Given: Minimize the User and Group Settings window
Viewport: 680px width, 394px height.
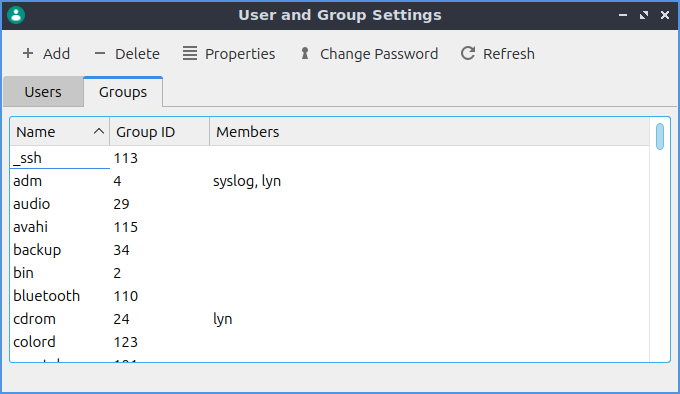Looking at the screenshot, I should [623, 15].
